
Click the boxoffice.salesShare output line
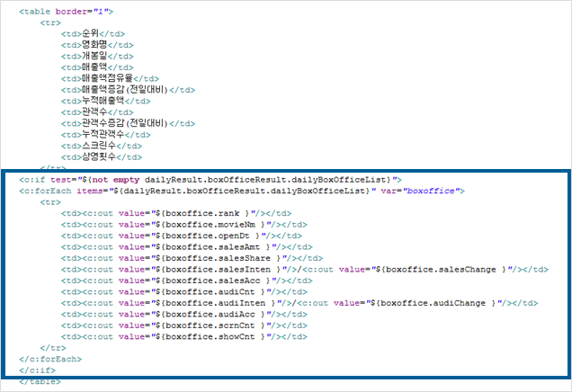pos(192,259)
